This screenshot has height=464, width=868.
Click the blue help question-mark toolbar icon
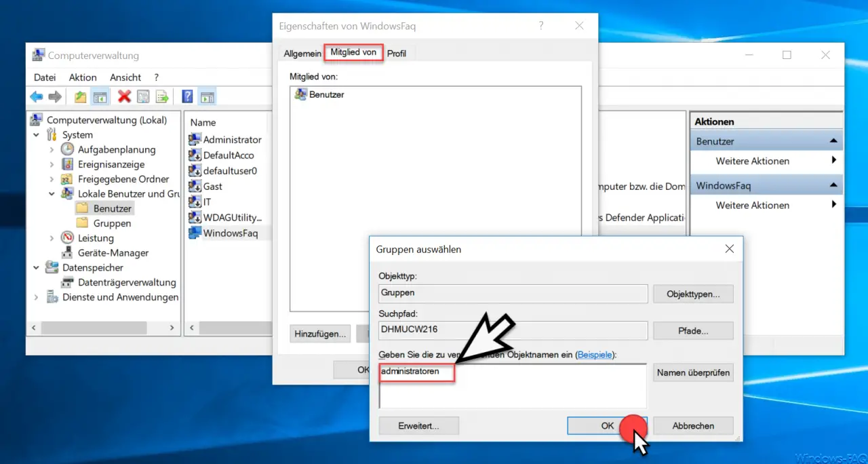(x=188, y=97)
